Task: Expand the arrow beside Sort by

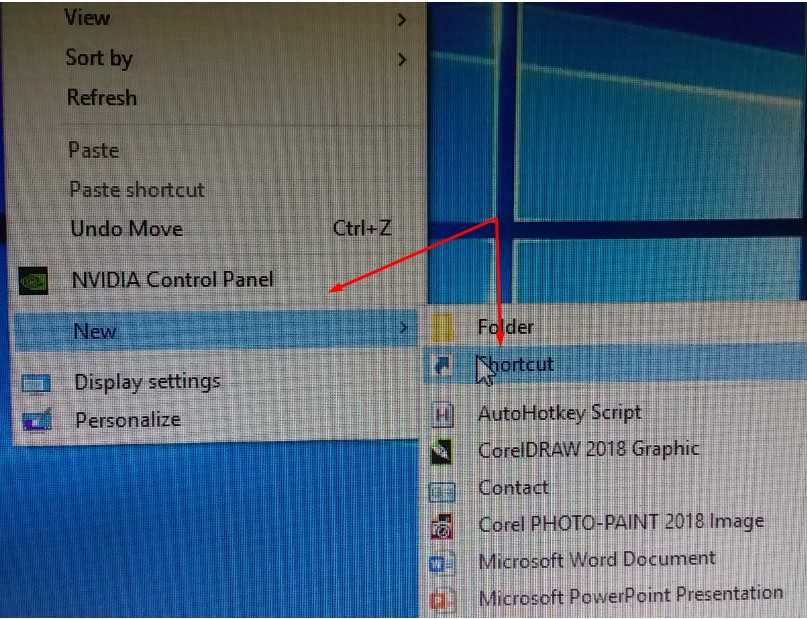Action: (402, 60)
